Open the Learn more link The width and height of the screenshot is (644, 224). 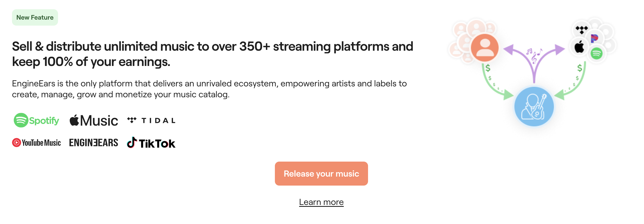click(321, 202)
